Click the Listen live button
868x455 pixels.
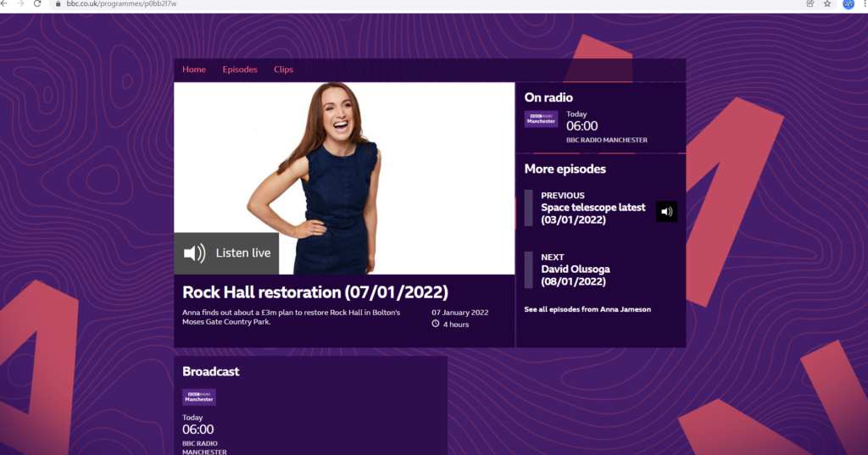tap(226, 253)
